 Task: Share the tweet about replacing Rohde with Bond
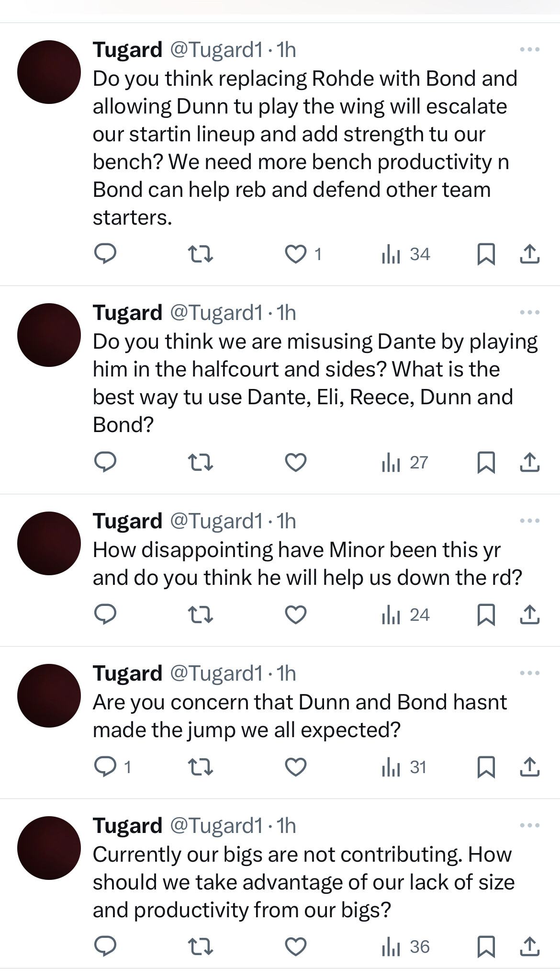click(x=529, y=254)
